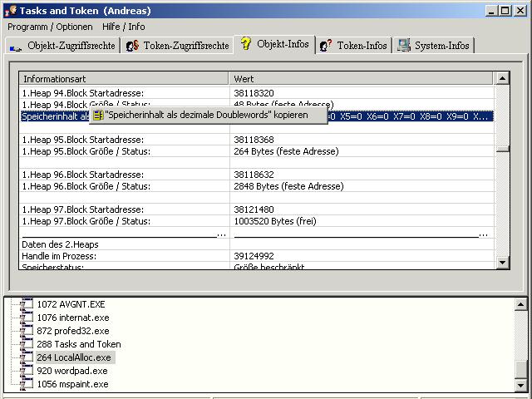Choose "Speicherinhalt als dezimale Doublewords" kopieren
The image size is (532, 399).
pos(209,116)
